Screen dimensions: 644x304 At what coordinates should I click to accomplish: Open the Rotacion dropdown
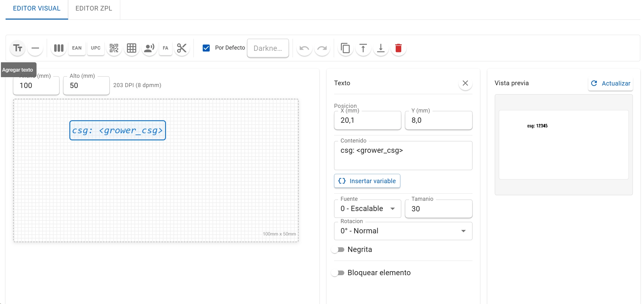pyautogui.click(x=403, y=231)
